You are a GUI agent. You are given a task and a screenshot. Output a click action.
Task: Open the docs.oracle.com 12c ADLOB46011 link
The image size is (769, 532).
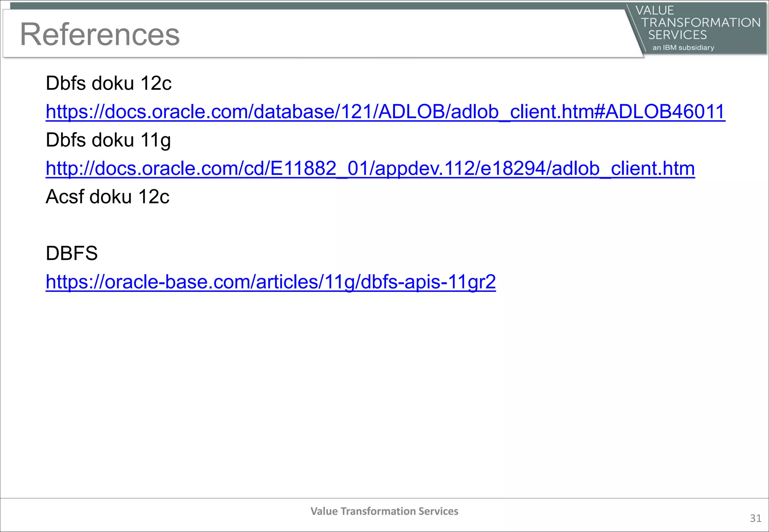point(385,112)
